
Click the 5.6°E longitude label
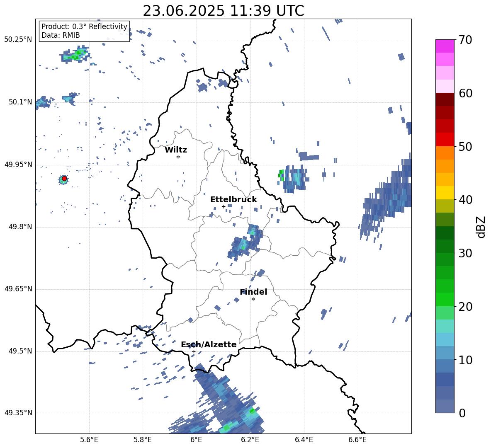(x=89, y=440)
